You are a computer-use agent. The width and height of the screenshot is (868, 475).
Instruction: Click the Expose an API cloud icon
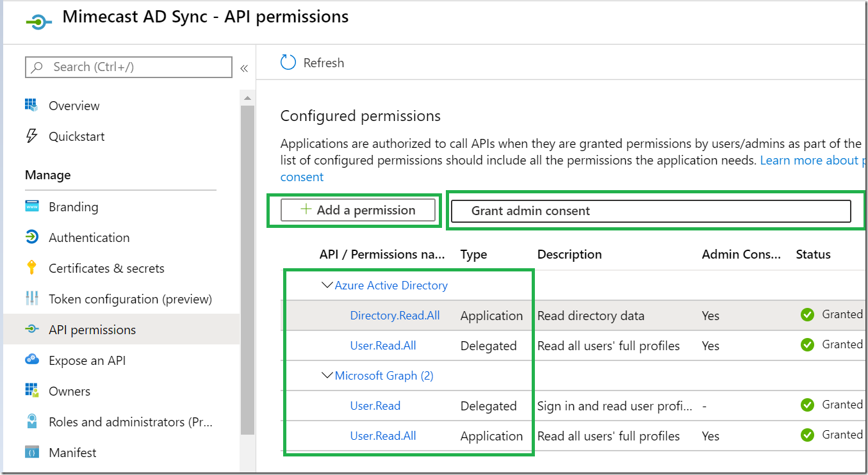(x=31, y=360)
